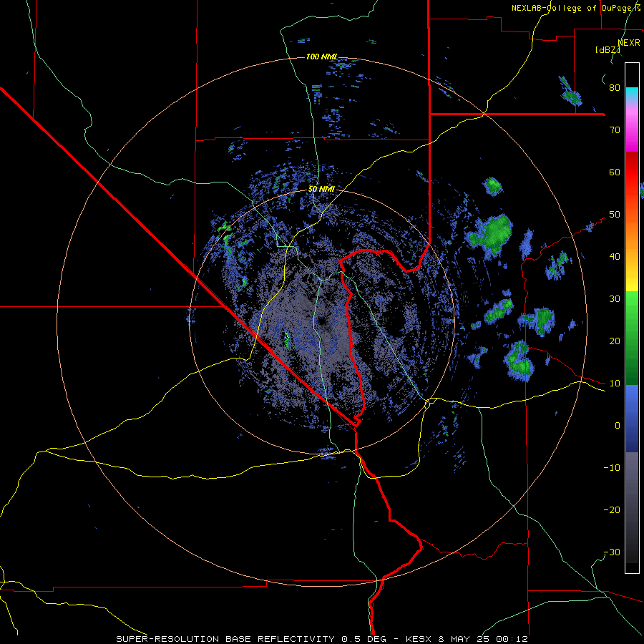Click the KESX 8 MAY 25 00:12 timestamp
Image resolution: width=644 pixels, height=644 pixels.
pos(467,639)
